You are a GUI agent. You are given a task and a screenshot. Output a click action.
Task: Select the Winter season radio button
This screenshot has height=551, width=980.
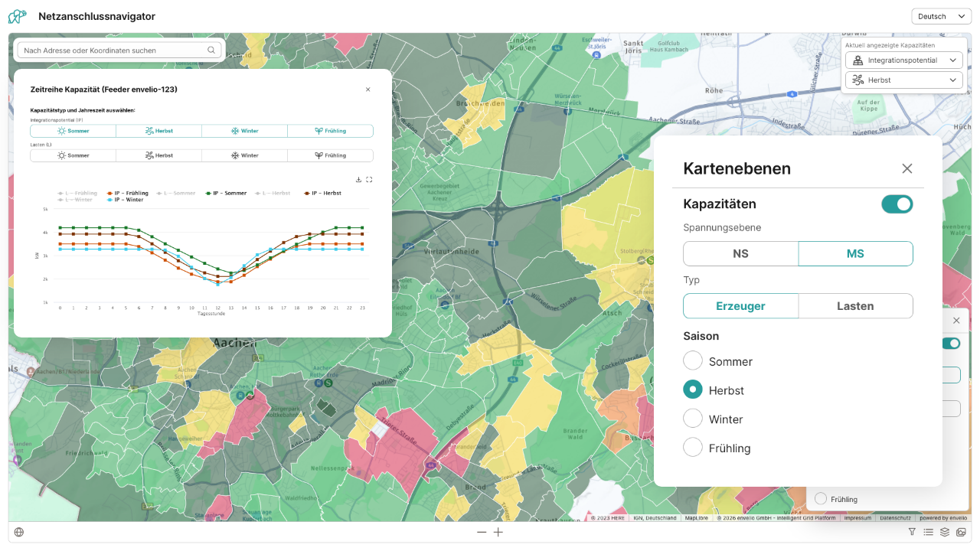click(x=693, y=419)
